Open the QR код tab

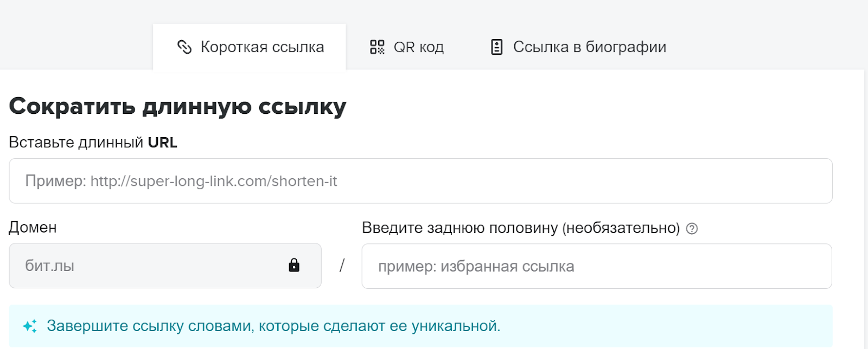point(407,47)
